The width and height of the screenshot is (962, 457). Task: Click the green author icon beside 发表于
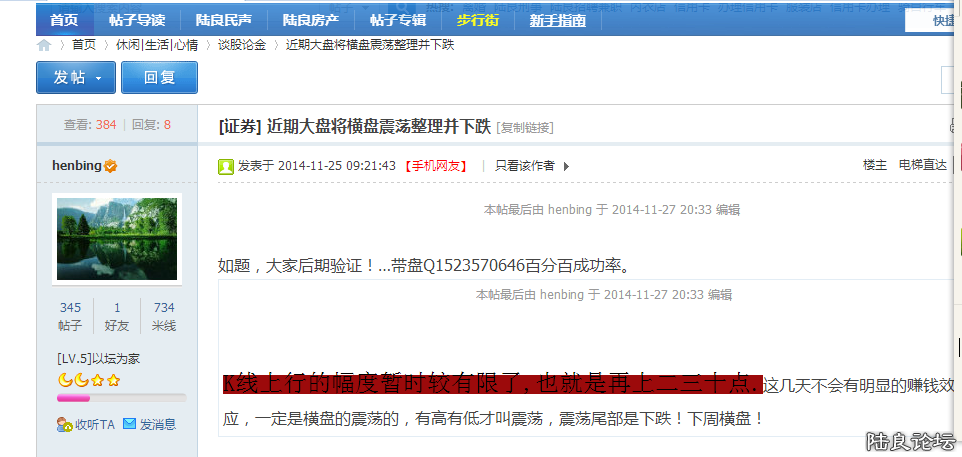(x=226, y=166)
